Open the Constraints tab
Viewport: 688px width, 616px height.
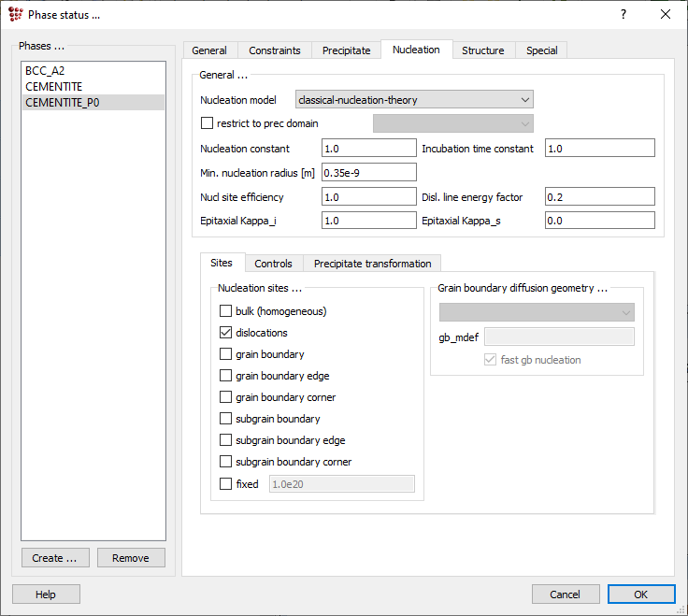(x=274, y=50)
